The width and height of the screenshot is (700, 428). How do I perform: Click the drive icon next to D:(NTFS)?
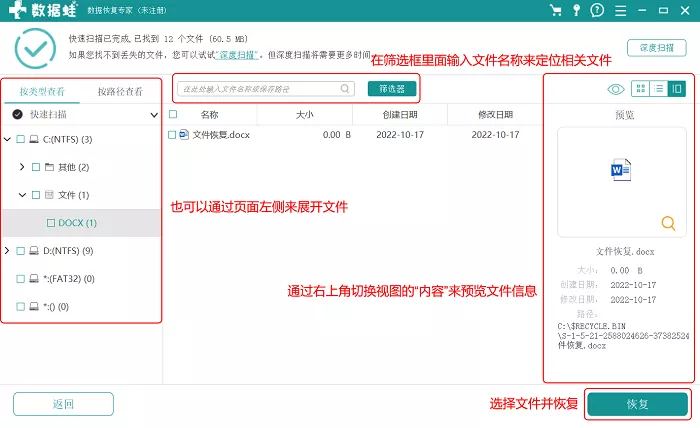(x=34, y=251)
